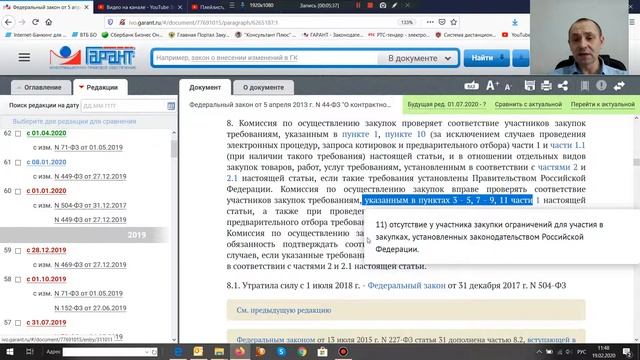Print the document via printer icon
Viewport: 640px width, 360px height.
[546, 86]
